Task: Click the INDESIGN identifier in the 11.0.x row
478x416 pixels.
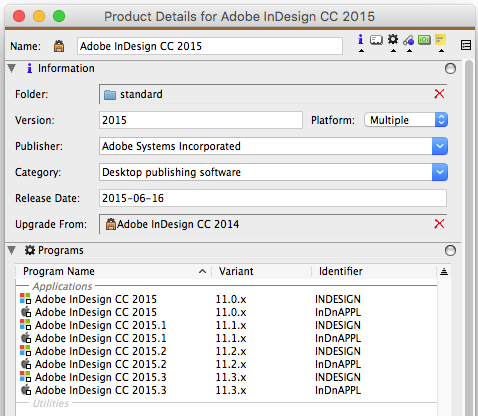Action: pyautogui.click(x=338, y=299)
